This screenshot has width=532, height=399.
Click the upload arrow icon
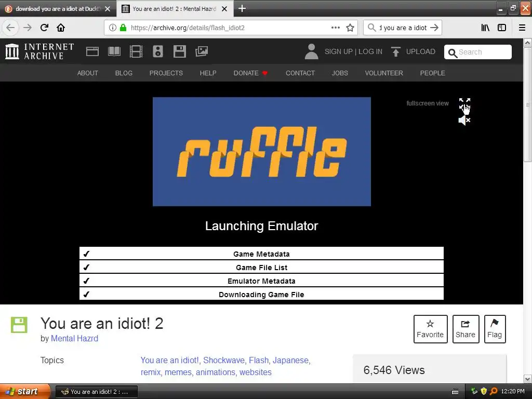(x=395, y=51)
